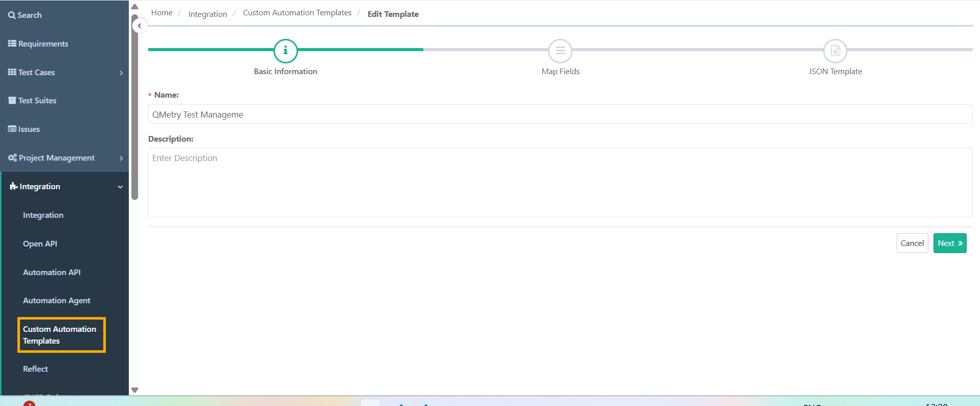Collapse sidebar using the left chevron button
Viewport: 980px width, 406px height.
(x=140, y=26)
